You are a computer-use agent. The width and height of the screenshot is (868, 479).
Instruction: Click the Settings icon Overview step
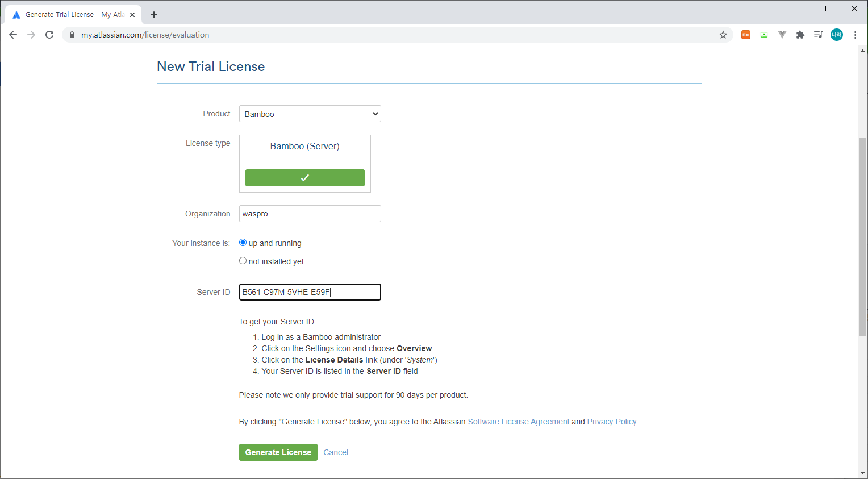[347, 348]
